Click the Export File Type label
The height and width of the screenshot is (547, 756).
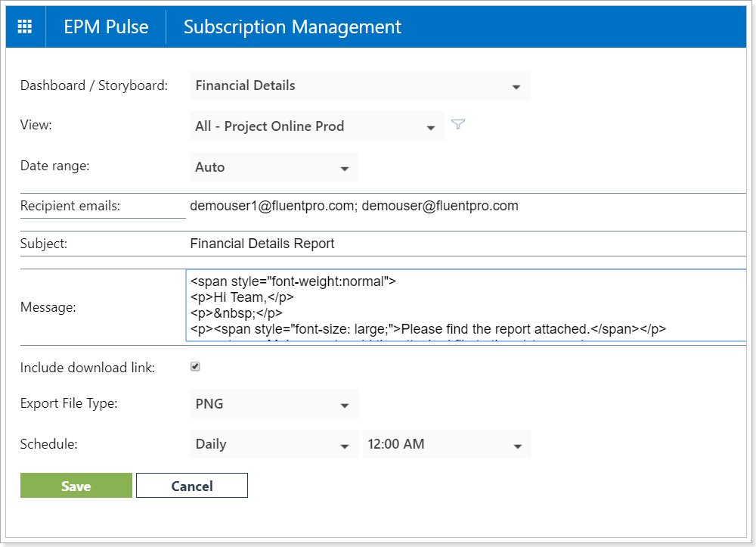[x=69, y=403]
